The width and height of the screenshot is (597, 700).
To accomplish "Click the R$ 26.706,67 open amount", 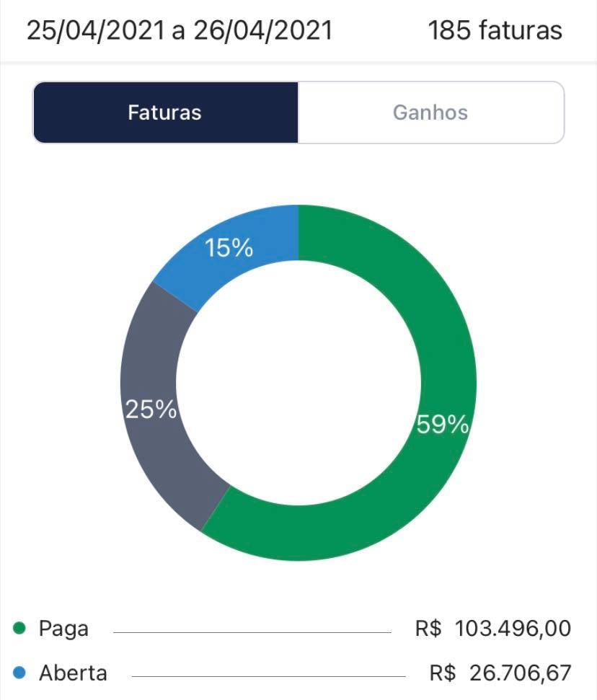I will pos(500,673).
